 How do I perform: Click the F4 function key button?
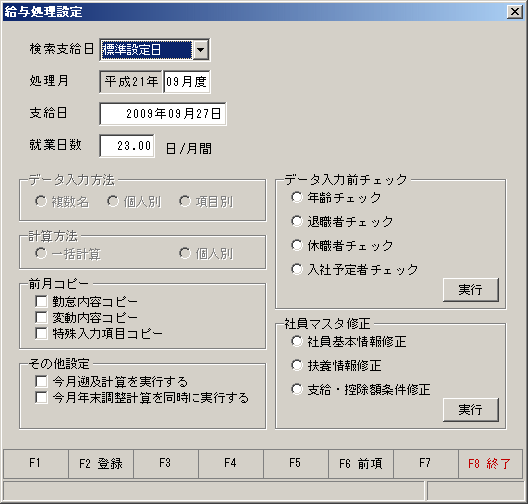(x=231, y=464)
